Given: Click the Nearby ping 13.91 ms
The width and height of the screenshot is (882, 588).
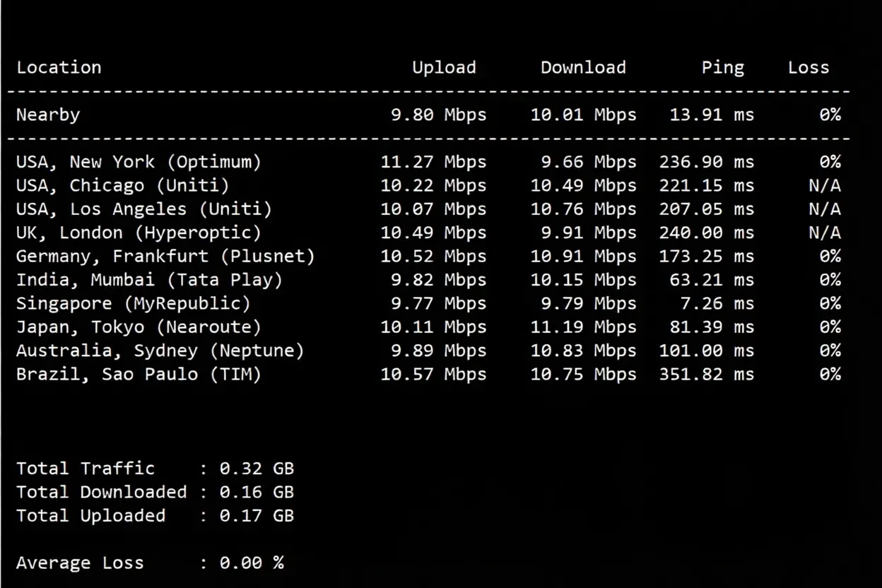Looking at the screenshot, I should pos(712,115).
